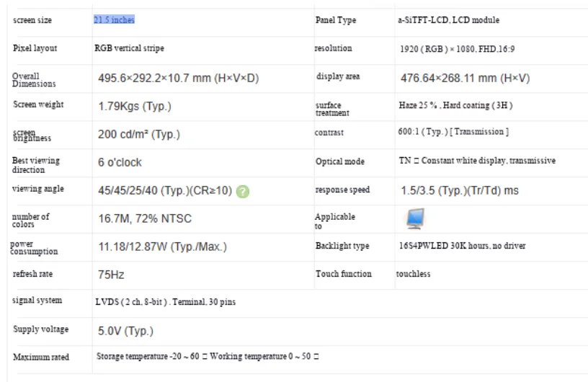Click the 'Backlight type' label
Image resolution: width=588 pixels, height=382 pixels.
(342, 245)
